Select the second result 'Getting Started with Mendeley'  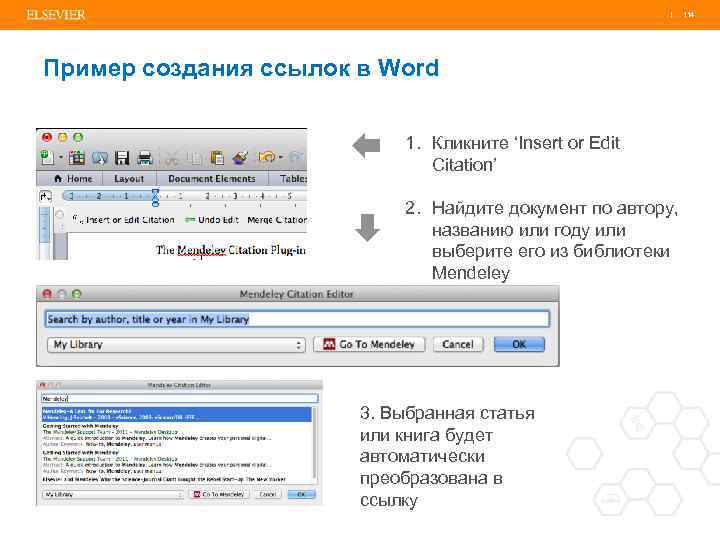[x=176, y=435]
